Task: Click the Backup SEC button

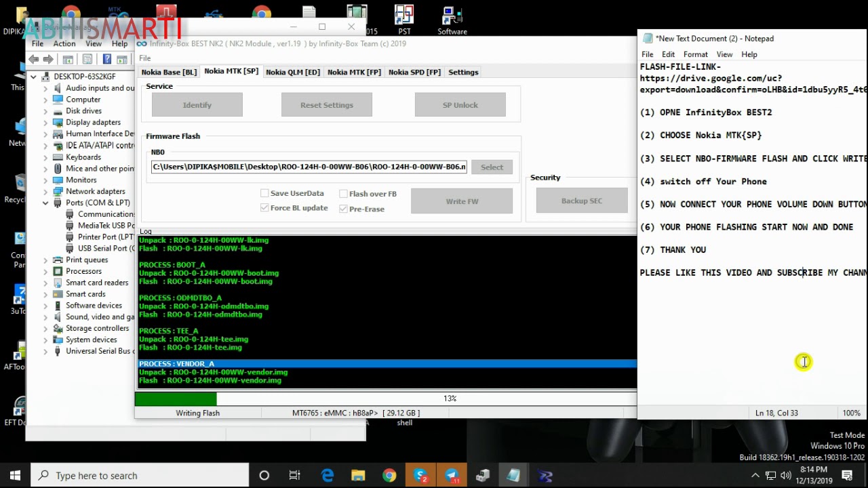Action: pyautogui.click(x=582, y=201)
